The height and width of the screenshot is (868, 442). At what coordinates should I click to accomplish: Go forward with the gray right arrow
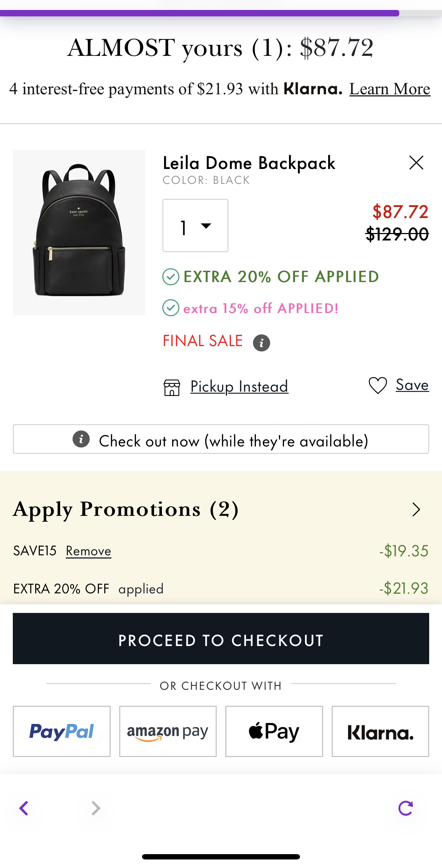click(x=96, y=808)
